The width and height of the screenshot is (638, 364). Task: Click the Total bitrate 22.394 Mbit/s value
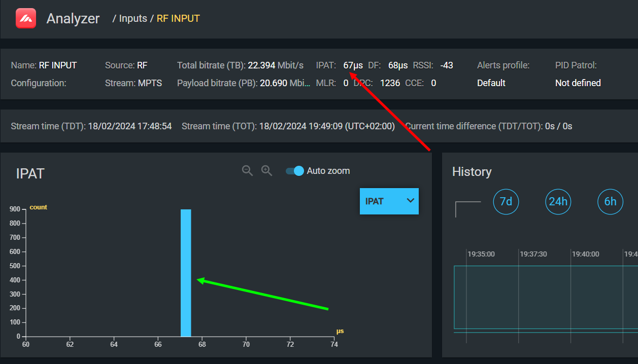click(276, 65)
